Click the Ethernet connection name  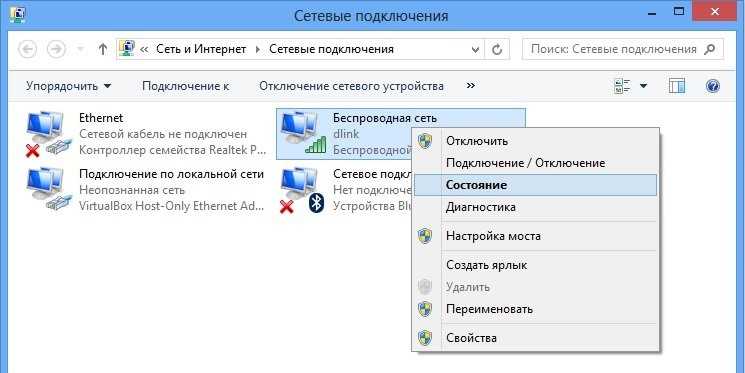101,118
